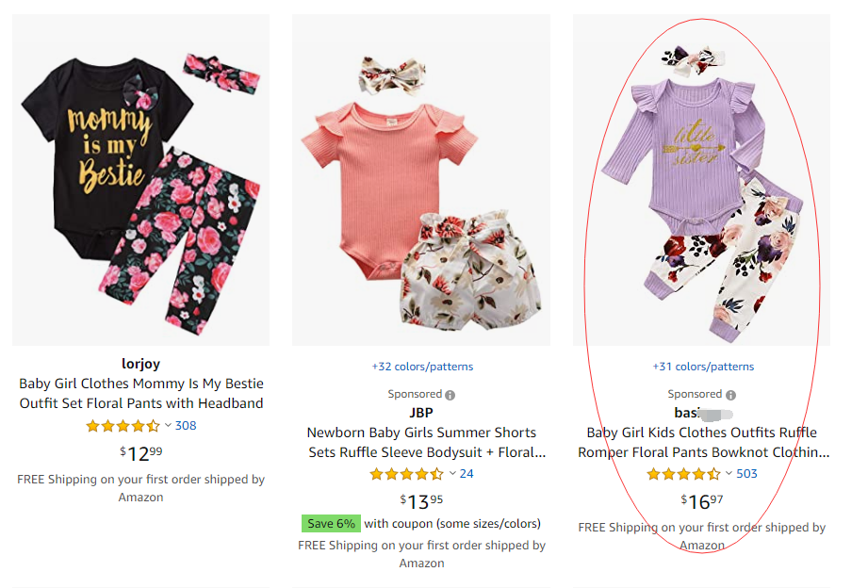
Task: Click star rating of JBP shorts set
Action: click(x=406, y=474)
